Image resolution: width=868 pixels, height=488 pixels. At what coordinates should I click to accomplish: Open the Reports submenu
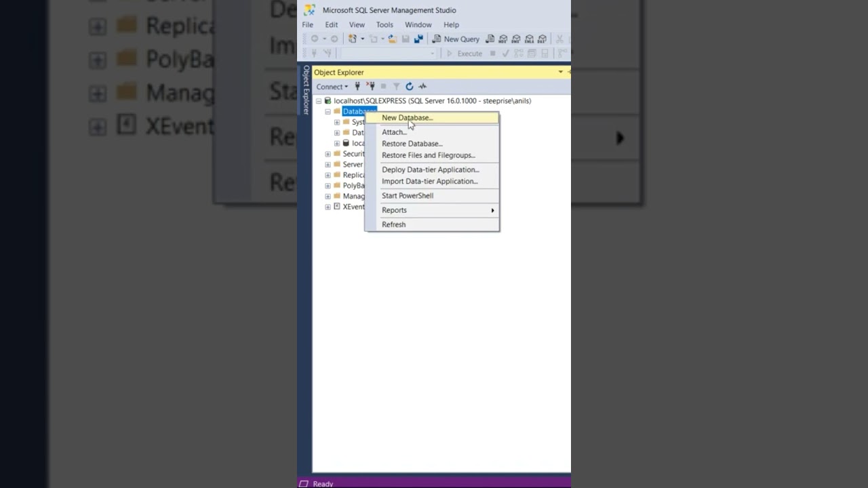click(432, 210)
